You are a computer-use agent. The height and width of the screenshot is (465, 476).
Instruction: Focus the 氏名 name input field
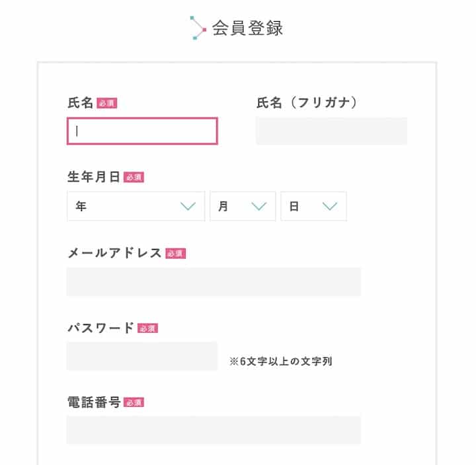pyautogui.click(x=142, y=131)
